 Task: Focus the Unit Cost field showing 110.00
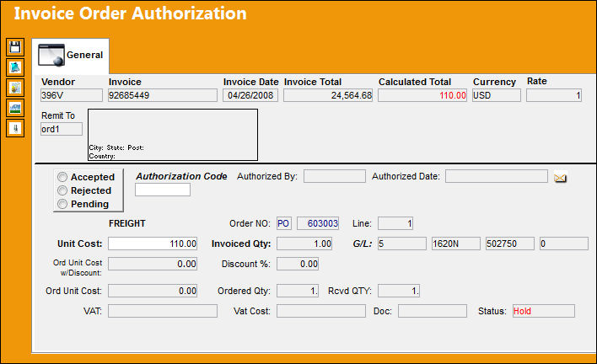pos(153,244)
